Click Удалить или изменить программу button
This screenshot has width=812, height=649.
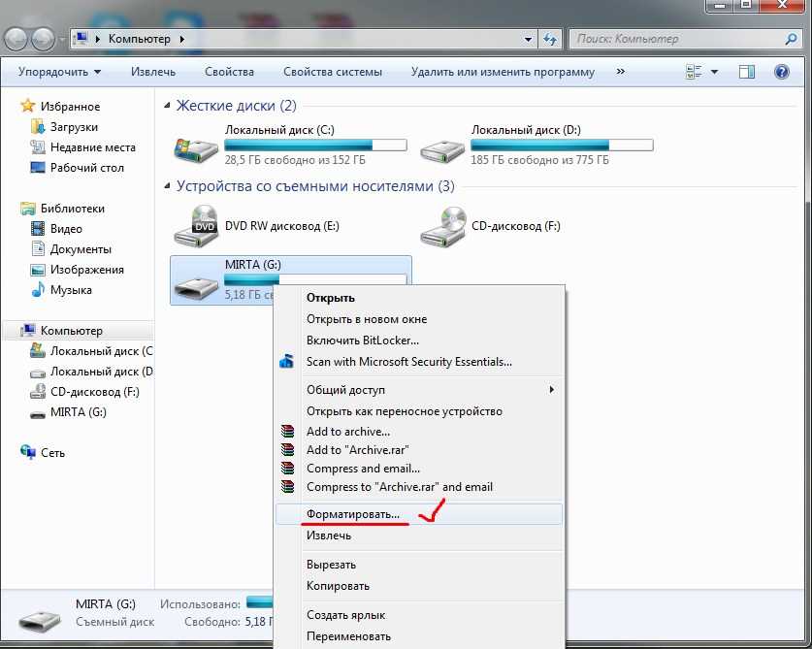pyautogui.click(x=502, y=72)
